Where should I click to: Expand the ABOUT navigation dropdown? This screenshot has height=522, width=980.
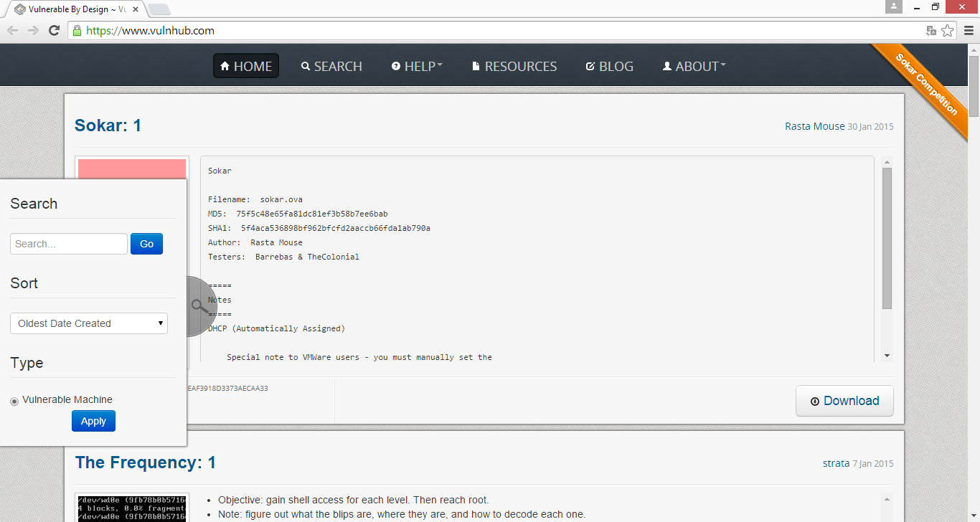pos(694,66)
